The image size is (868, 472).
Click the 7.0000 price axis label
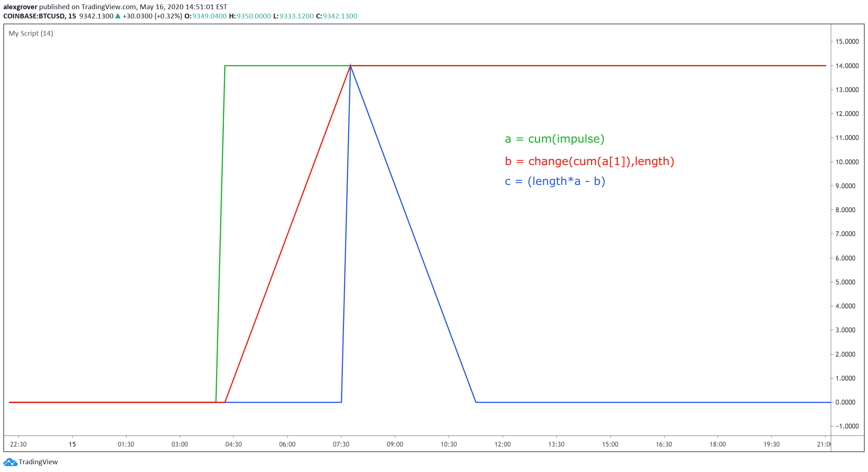point(846,234)
